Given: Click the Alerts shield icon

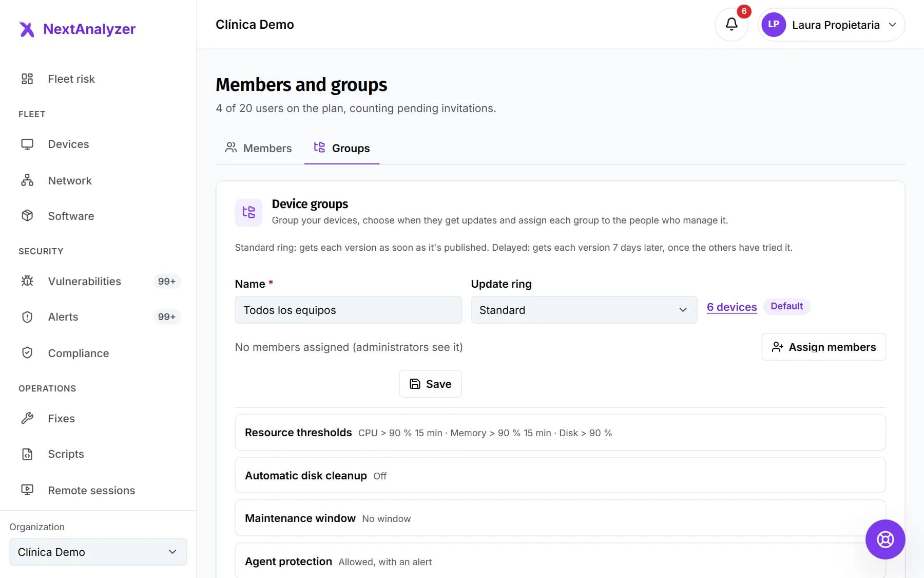Looking at the screenshot, I should point(27,317).
